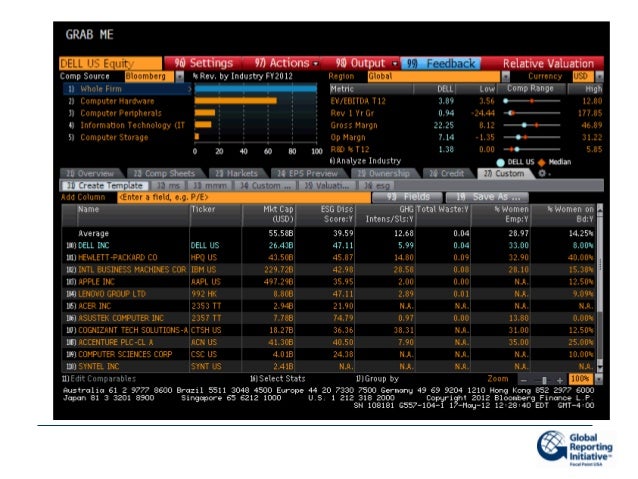638x479 pixels.
Task: Open the gear settings icon beside Custom tab
Action: coord(542,173)
